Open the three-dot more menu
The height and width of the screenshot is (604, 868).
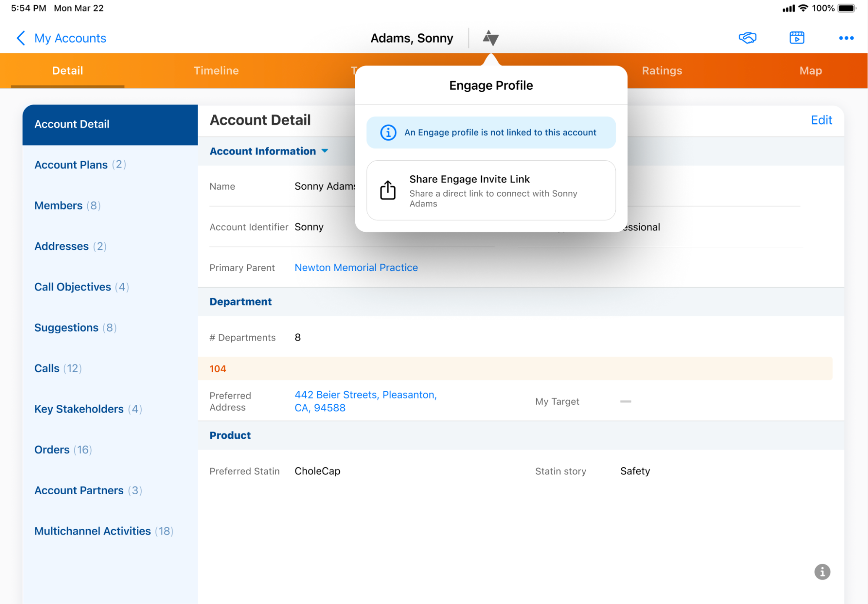click(846, 38)
